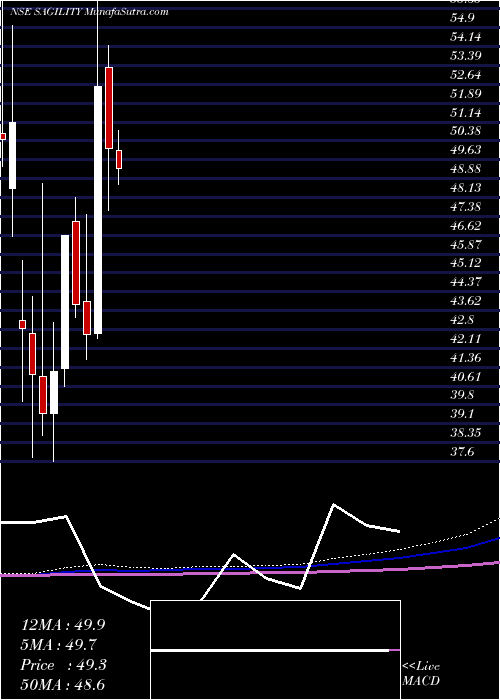This screenshot has height=700, width=500.
Task: Click the white MACD line peak
Action: [x=333, y=505]
